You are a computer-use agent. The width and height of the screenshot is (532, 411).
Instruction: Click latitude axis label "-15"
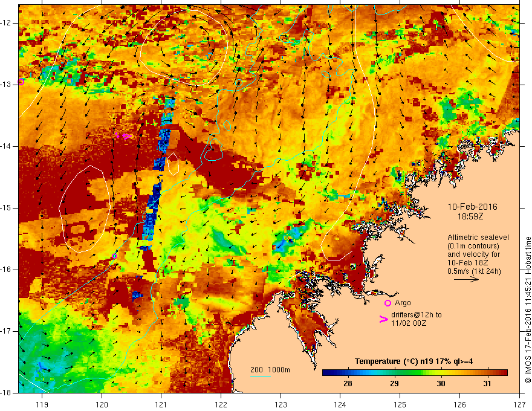7,208
